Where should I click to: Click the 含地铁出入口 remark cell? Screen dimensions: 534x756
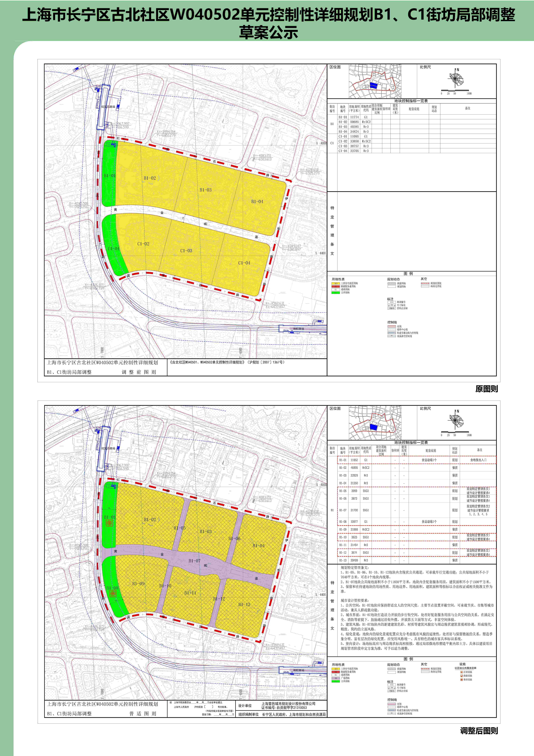click(478, 460)
